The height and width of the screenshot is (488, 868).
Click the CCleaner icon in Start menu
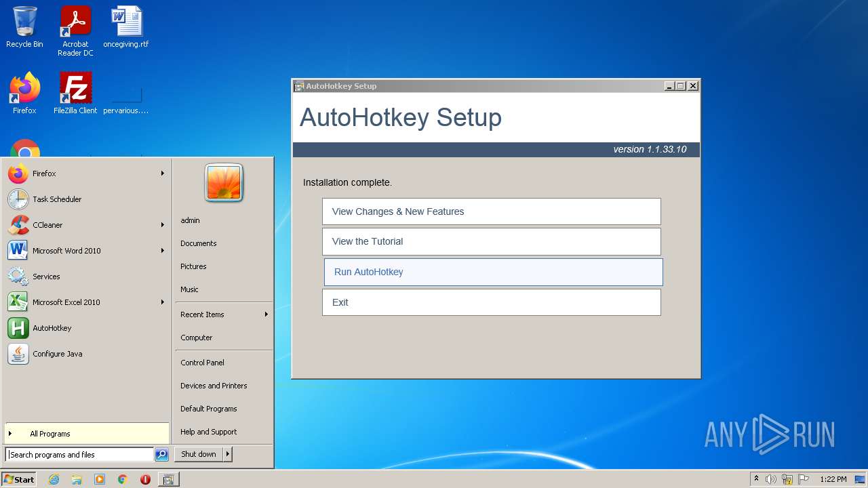click(x=18, y=225)
